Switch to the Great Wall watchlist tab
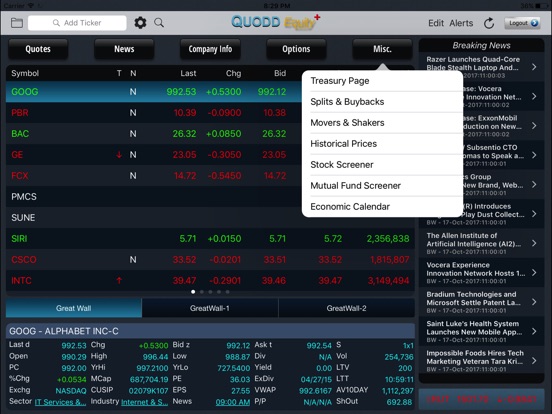 [74, 308]
